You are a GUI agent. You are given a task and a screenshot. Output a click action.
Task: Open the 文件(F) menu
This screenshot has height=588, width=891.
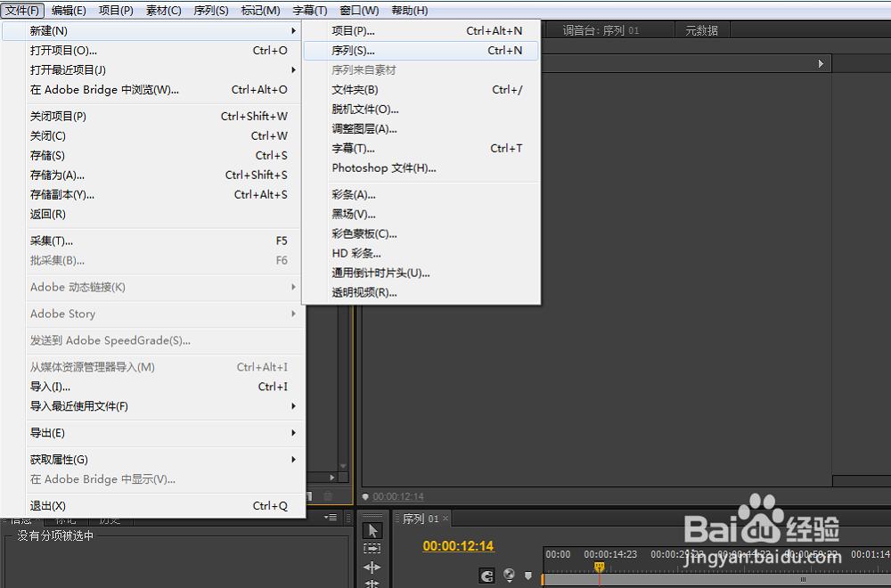click(23, 10)
